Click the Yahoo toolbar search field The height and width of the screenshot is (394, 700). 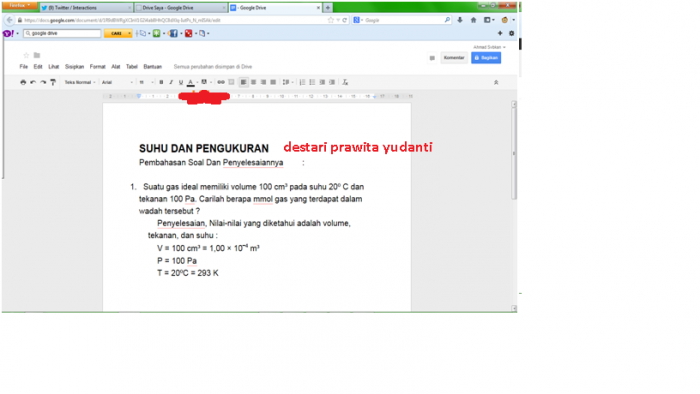pyautogui.click(x=62, y=33)
